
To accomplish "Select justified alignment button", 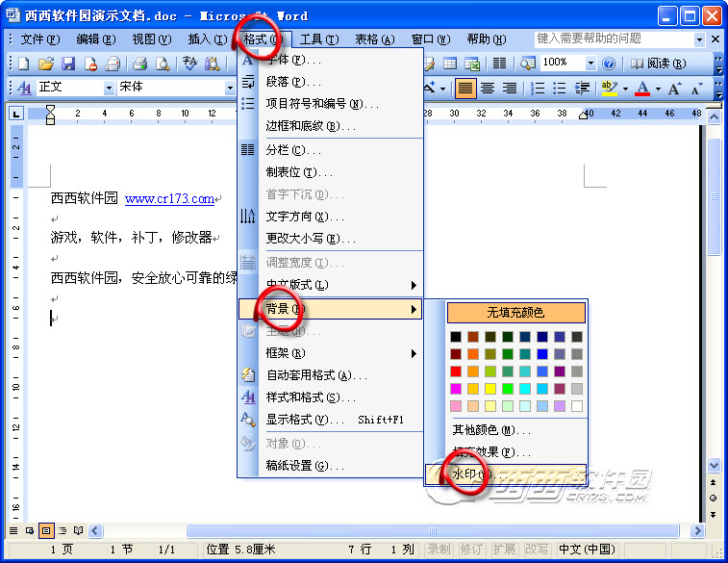I will (465, 88).
